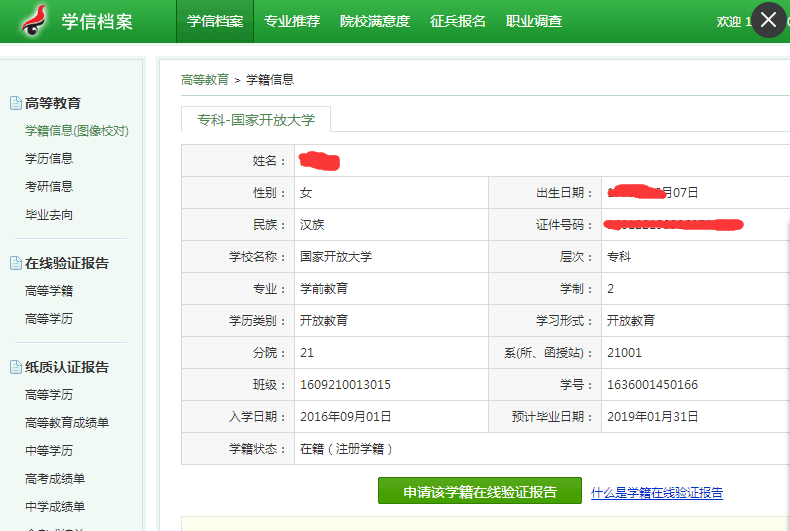Open 毕业去向 in the sidebar
The image size is (790, 531).
pyautogui.click(x=49, y=215)
